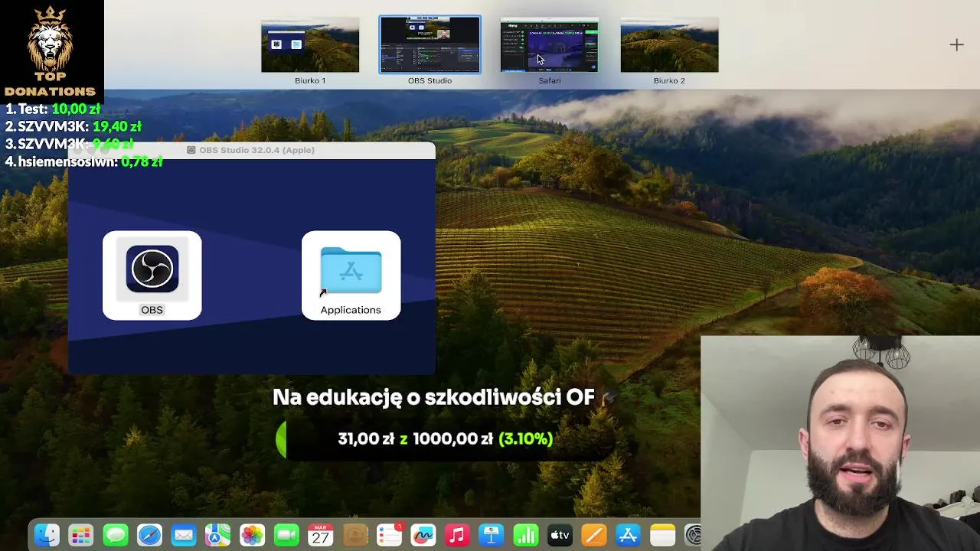The image size is (980, 551).
Task: Open Music app in the Dock
Action: click(x=457, y=535)
